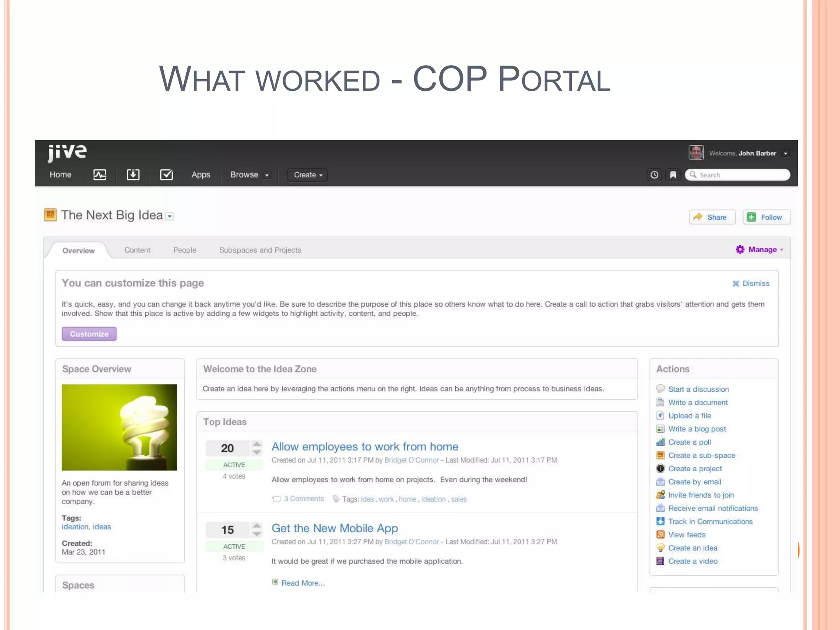
Task: Expand the dropdown next to The Next Big Idea title
Action: tap(170, 216)
